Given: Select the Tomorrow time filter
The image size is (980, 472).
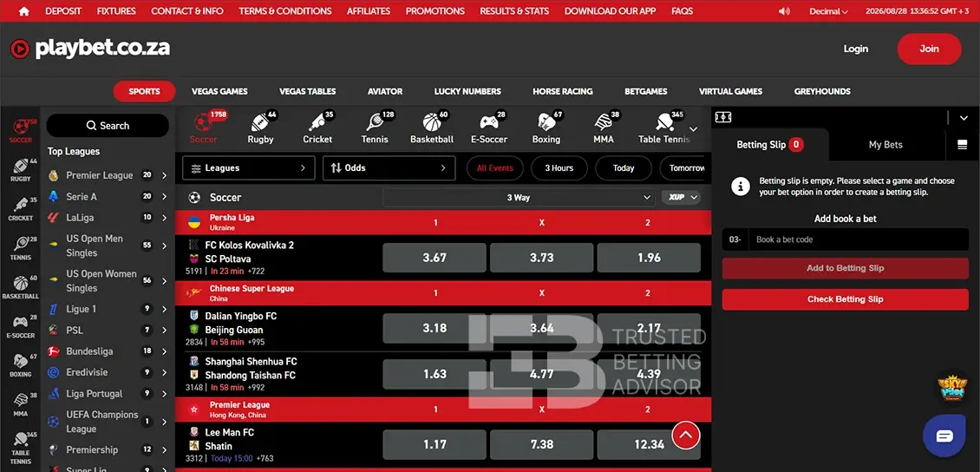Looking at the screenshot, I should [x=683, y=168].
